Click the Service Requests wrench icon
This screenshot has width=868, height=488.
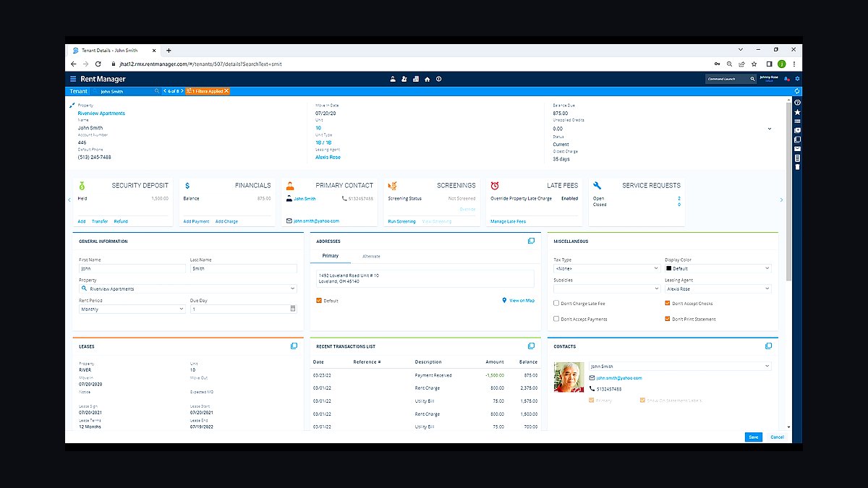coord(597,185)
